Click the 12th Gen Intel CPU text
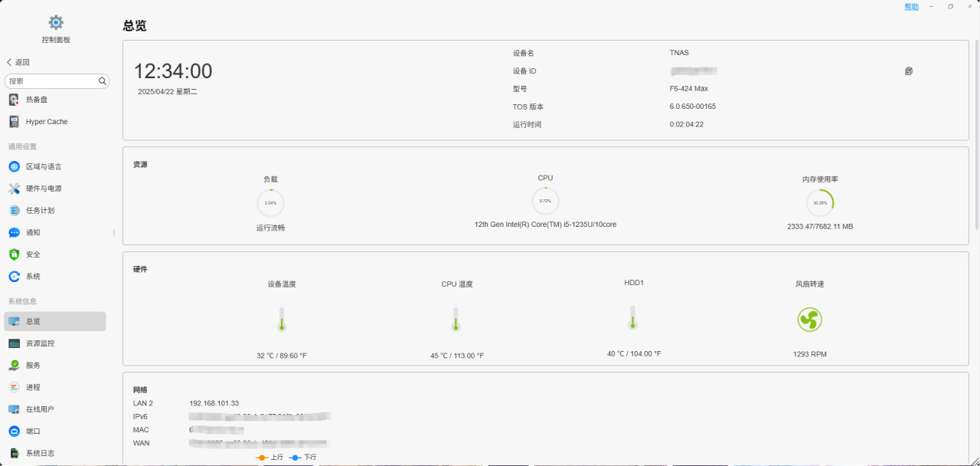980x466 pixels. click(x=545, y=225)
